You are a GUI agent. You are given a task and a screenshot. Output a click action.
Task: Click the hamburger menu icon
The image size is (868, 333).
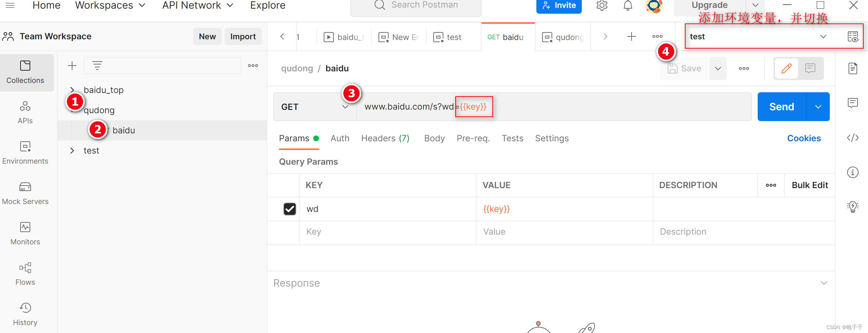point(10,5)
